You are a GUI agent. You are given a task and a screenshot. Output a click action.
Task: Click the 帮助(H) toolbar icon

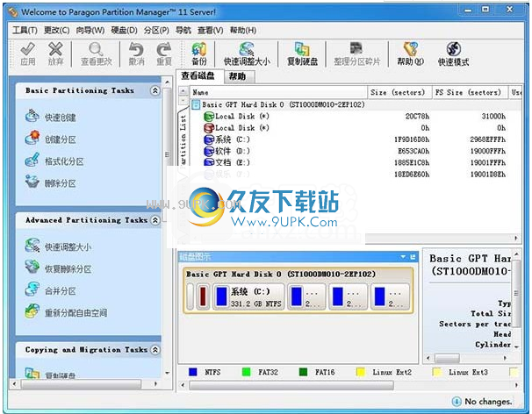tap(411, 49)
